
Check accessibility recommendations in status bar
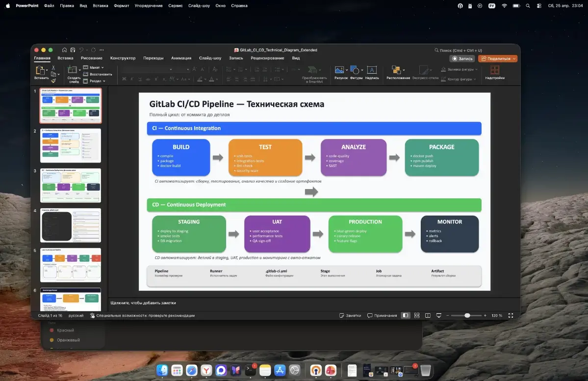click(143, 316)
